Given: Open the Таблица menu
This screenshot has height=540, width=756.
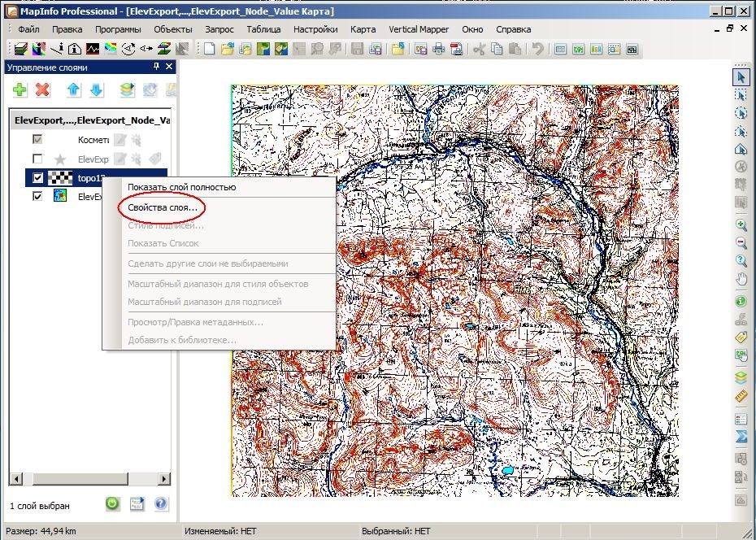Looking at the screenshot, I should coord(263,29).
